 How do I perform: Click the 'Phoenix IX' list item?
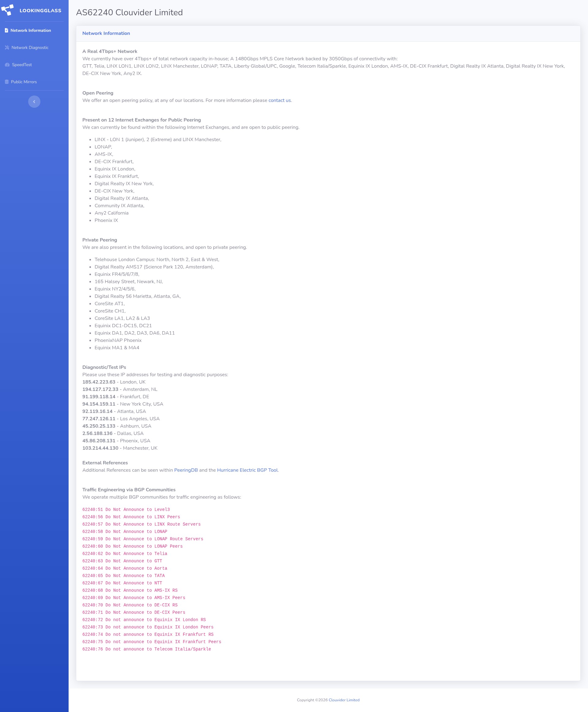[x=106, y=220]
